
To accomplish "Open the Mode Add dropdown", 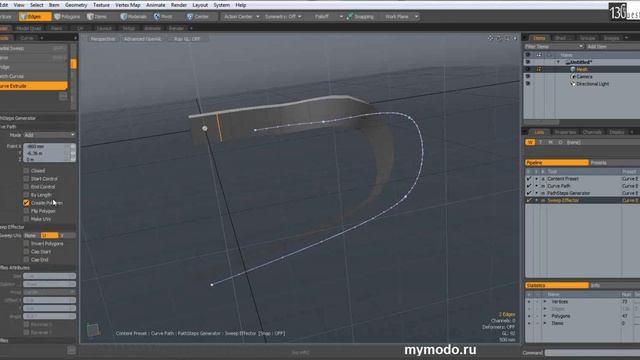I will (x=49, y=135).
